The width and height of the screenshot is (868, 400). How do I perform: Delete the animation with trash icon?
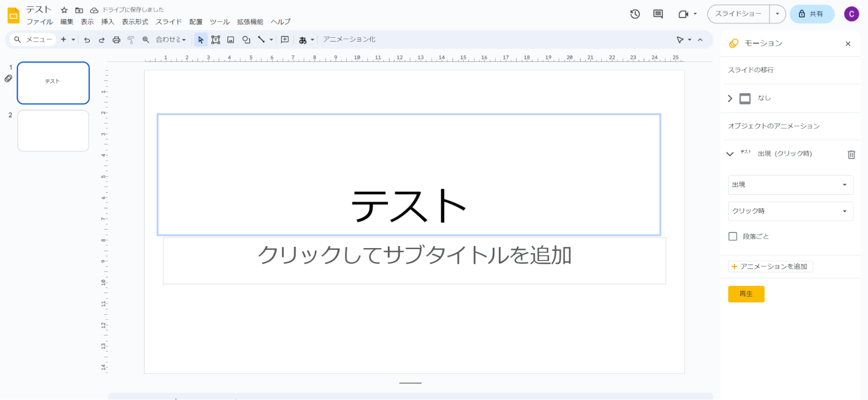[851, 154]
